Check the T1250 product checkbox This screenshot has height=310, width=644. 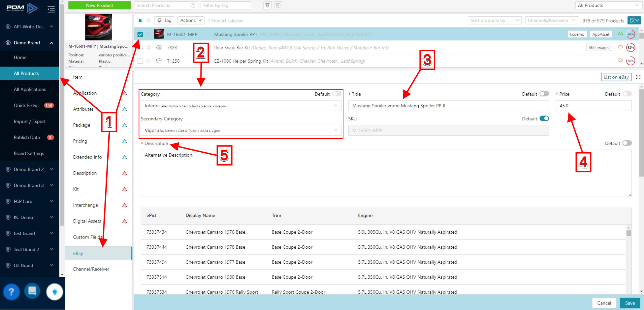(x=140, y=61)
